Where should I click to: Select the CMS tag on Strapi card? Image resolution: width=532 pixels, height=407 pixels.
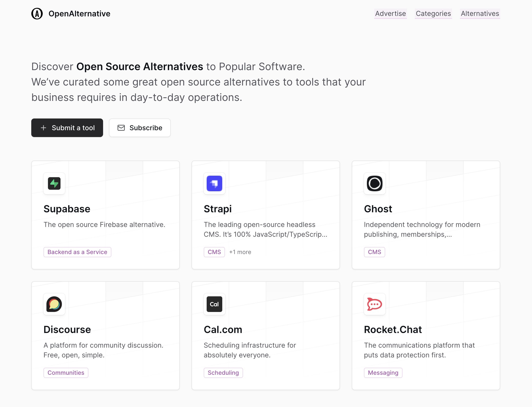coord(214,252)
